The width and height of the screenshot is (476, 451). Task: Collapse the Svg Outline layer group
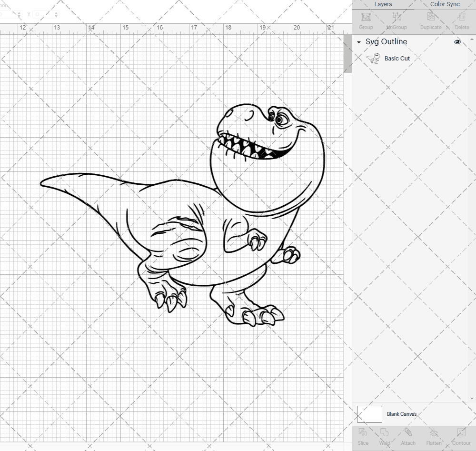point(359,42)
